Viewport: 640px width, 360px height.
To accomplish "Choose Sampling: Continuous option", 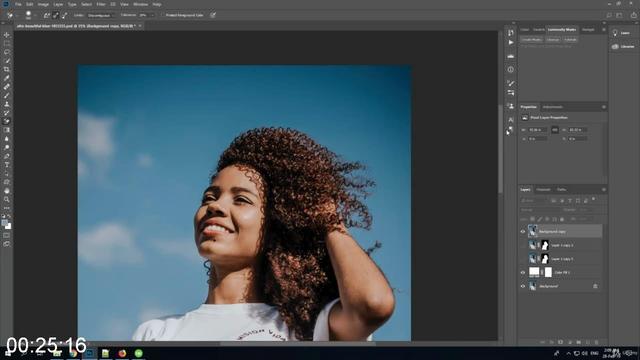I will click(47, 15).
